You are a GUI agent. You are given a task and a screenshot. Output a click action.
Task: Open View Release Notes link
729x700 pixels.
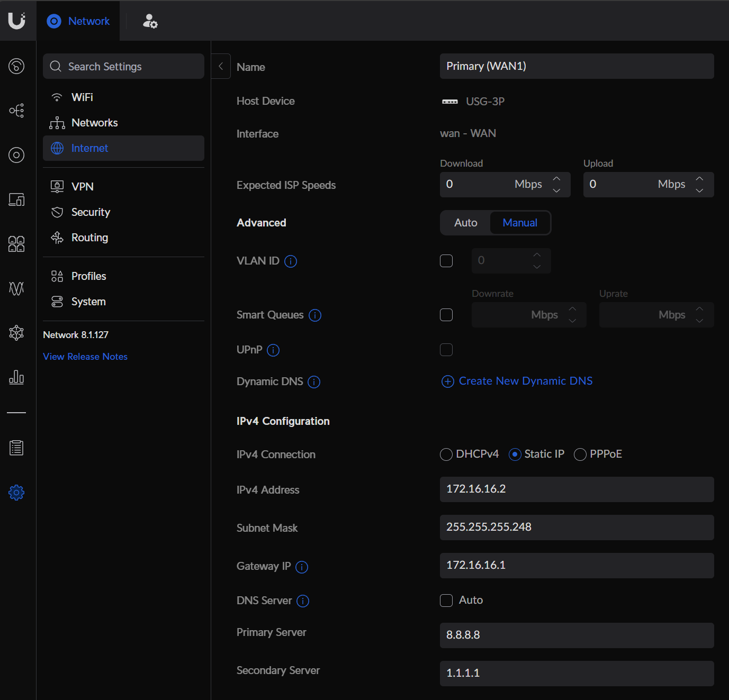pyautogui.click(x=85, y=357)
